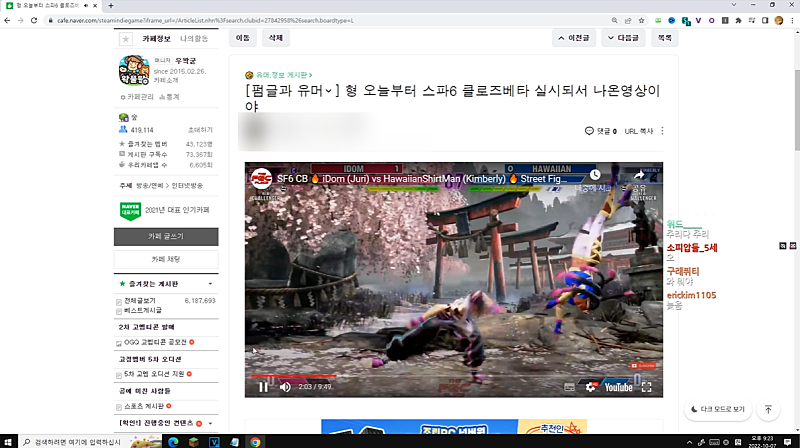
Task: Mute the tab via speaker icon
Action: [x=86, y=6]
